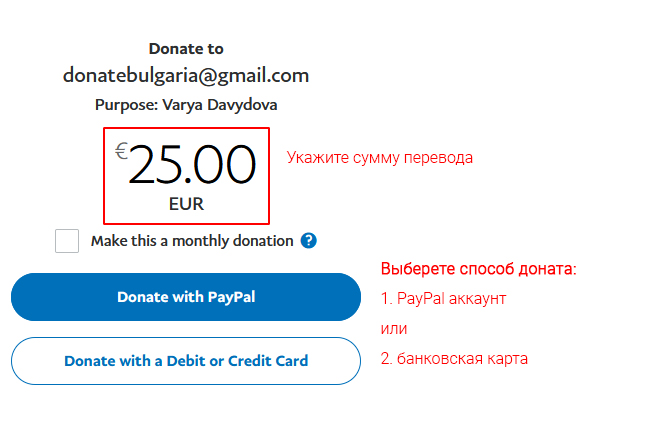Viewport: 650px width, 421px height.
Task: Click the euro currency symbol beside amount
Action: pyautogui.click(x=121, y=151)
